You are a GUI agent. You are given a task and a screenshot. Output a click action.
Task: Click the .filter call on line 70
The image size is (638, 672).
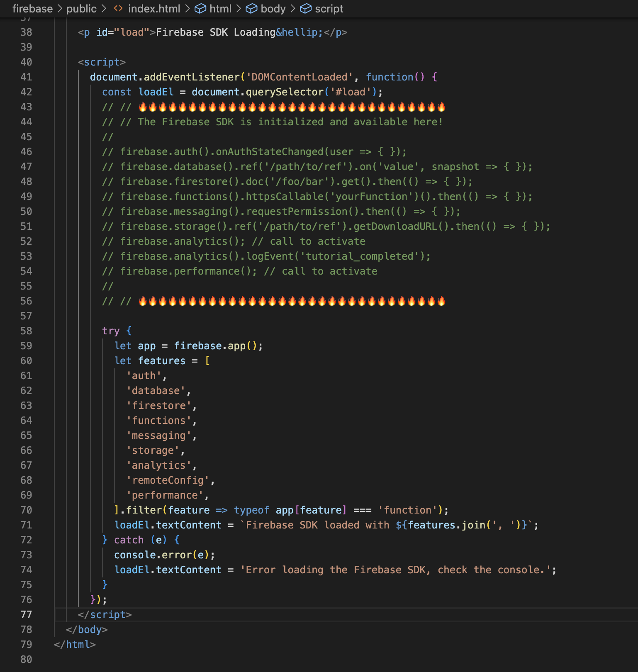[x=144, y=510]
